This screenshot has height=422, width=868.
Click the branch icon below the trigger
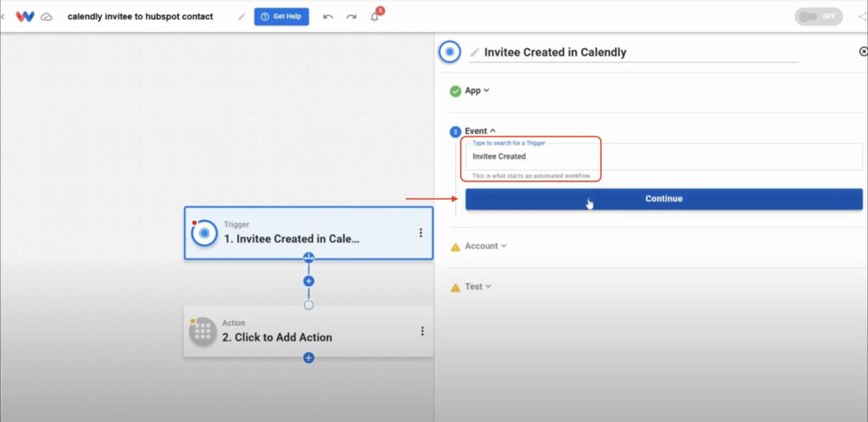pos(309,257)
